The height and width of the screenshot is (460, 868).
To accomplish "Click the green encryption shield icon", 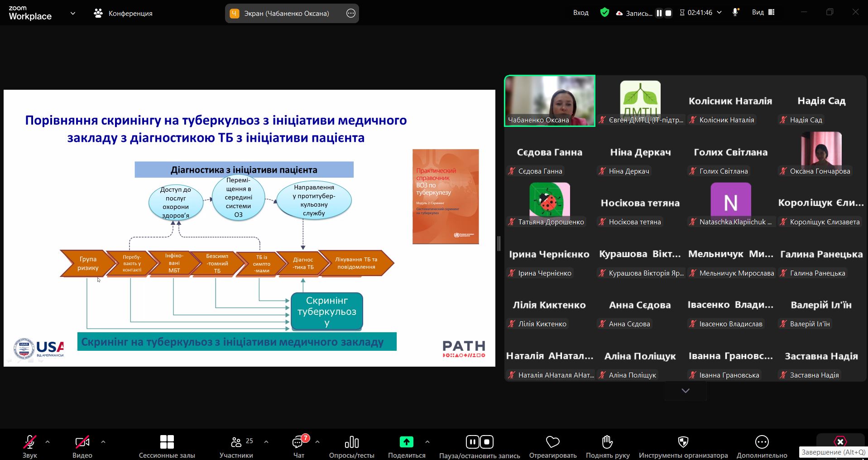I will pos(604,13).
